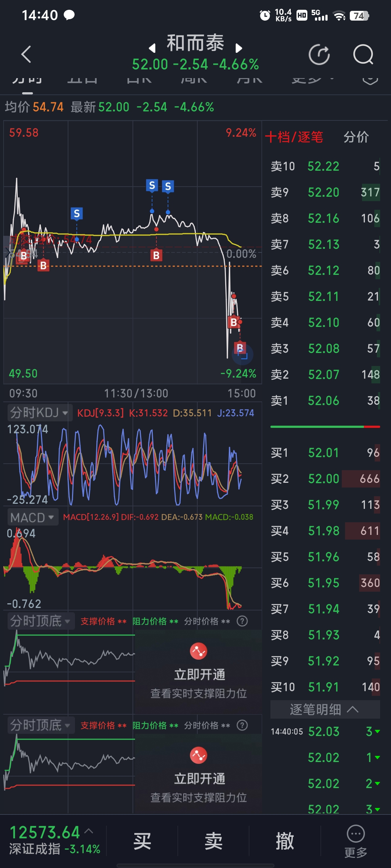The image size is (391, 868).
Task: Tap the rightmost S sell marker
Action: point(168,187)
